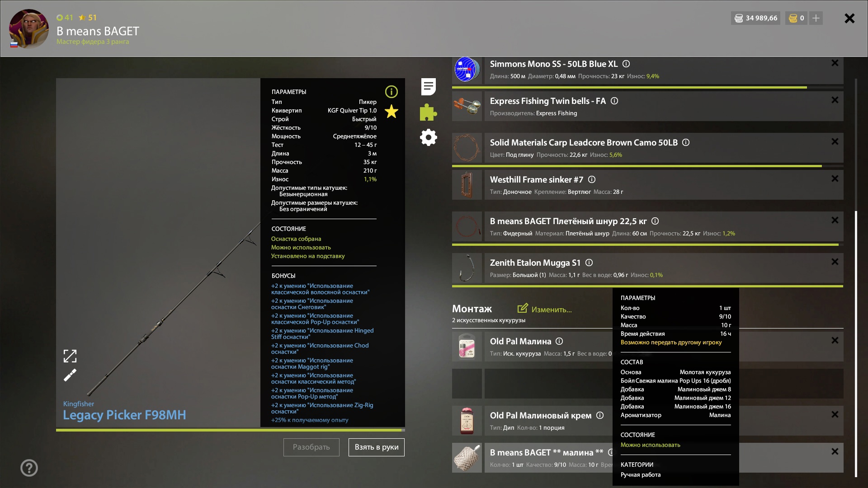868x488 pixels.
Task: Remove Solid Materials Carp Leadcore
Action: coord(835,141)
